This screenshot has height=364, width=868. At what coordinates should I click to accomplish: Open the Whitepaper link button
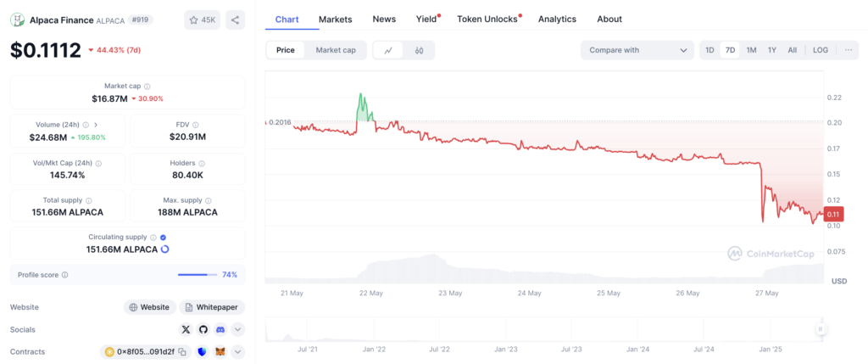pyautogui.click(x=212, y=307)
